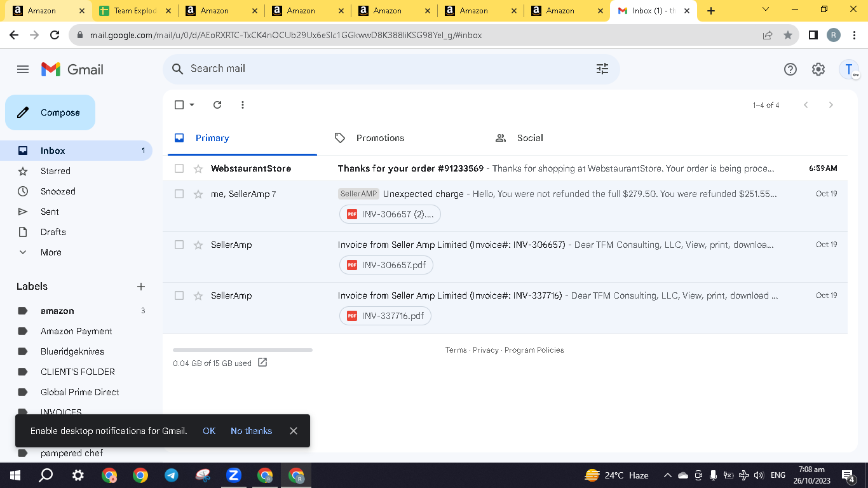Toggle the select-all checkbox
The width and height of the screenshot is (868, 488).
[x=179, y=105]
